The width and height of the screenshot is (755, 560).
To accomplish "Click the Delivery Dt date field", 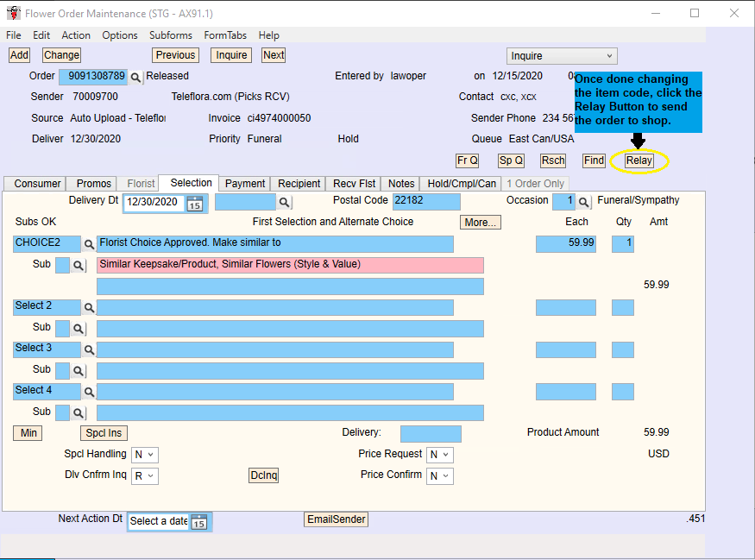I will [154, 203].
